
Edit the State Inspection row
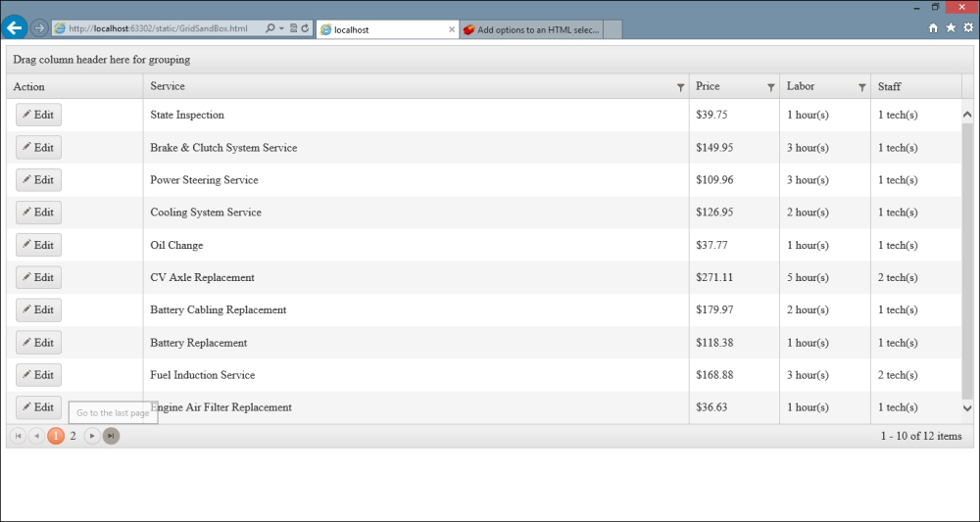coord(39,115)
